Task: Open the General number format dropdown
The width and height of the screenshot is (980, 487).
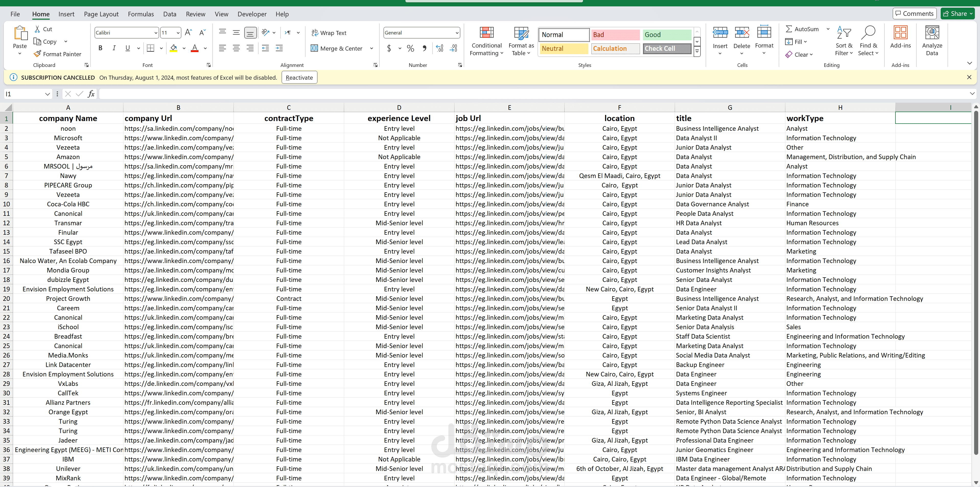Action: click(x=457, y=33)
